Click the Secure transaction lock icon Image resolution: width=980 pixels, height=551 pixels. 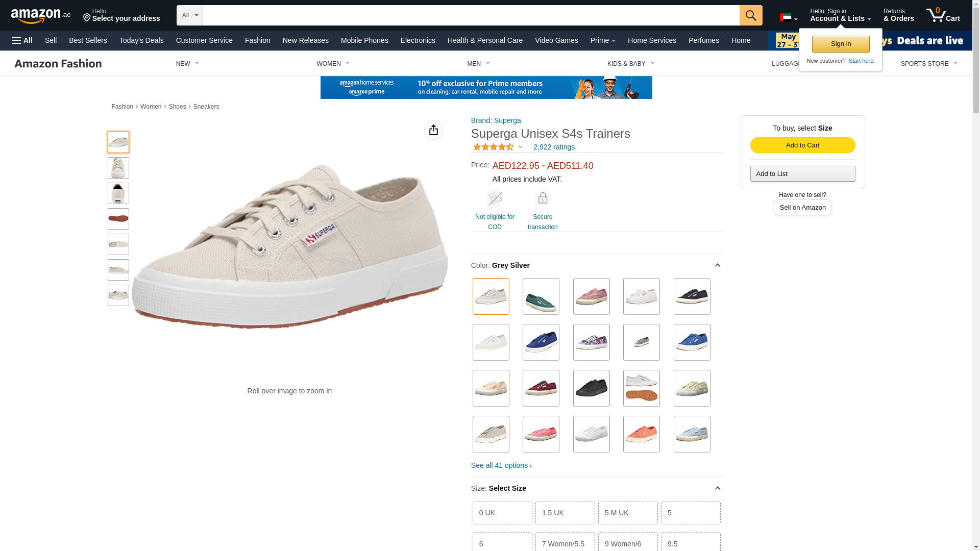point(542,198)
